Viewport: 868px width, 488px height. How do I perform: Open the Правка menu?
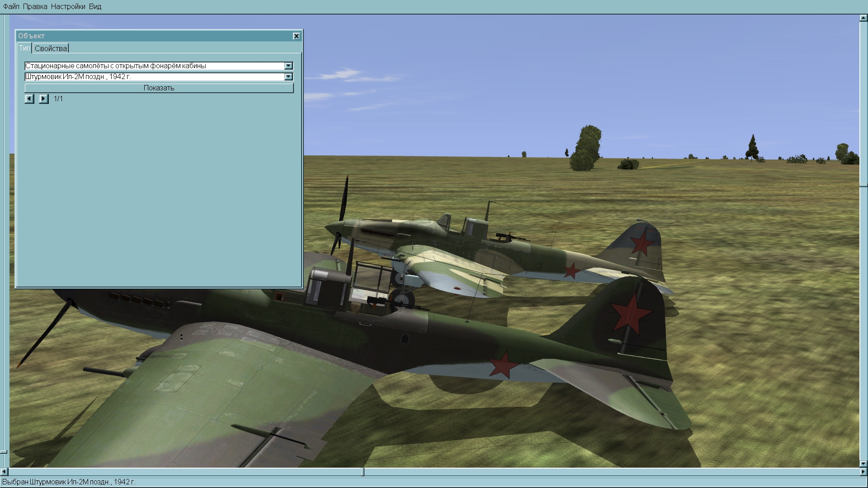pos(35,7)
